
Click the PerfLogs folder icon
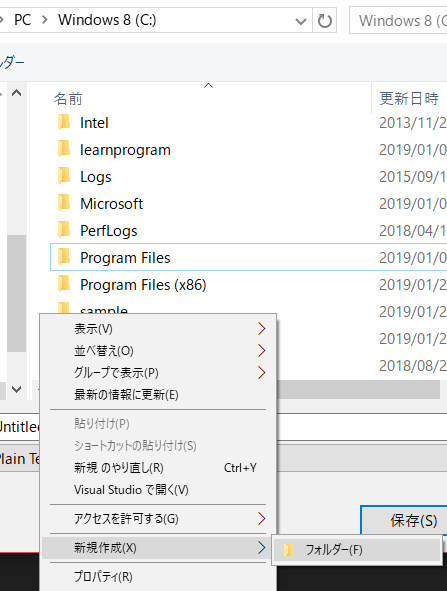click(64, 230)
